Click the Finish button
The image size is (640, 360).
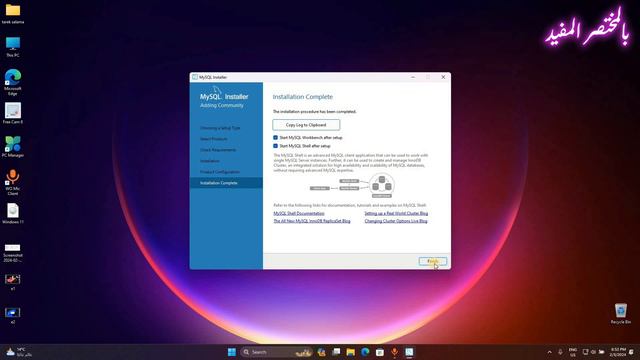[433, 261]
